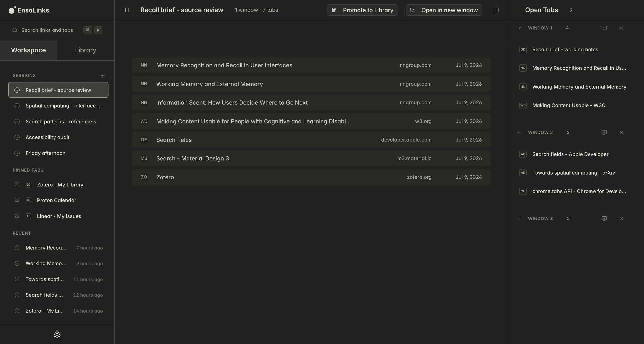644x344 pixels.
Task: Open the Friday afternoon session
Action: [x=58, y=153]
